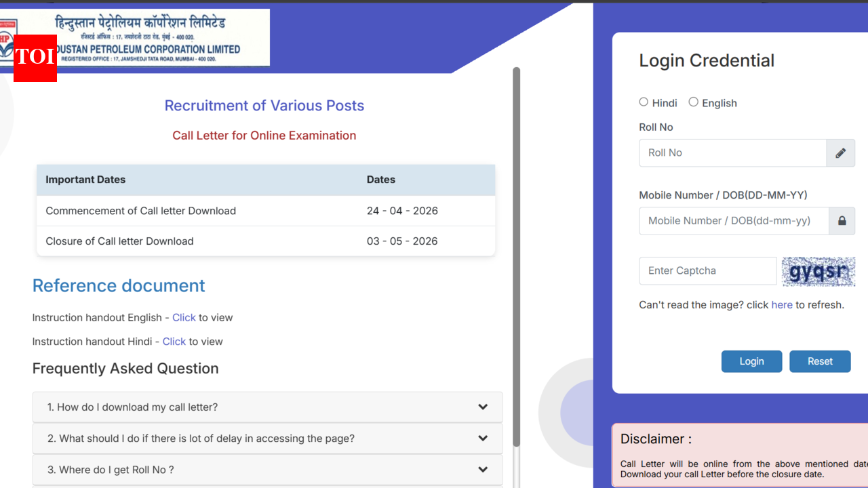868x488 pixels.
Task: Focus the Roll No input field
Action: pyautogui.click(x=732, y=153)
